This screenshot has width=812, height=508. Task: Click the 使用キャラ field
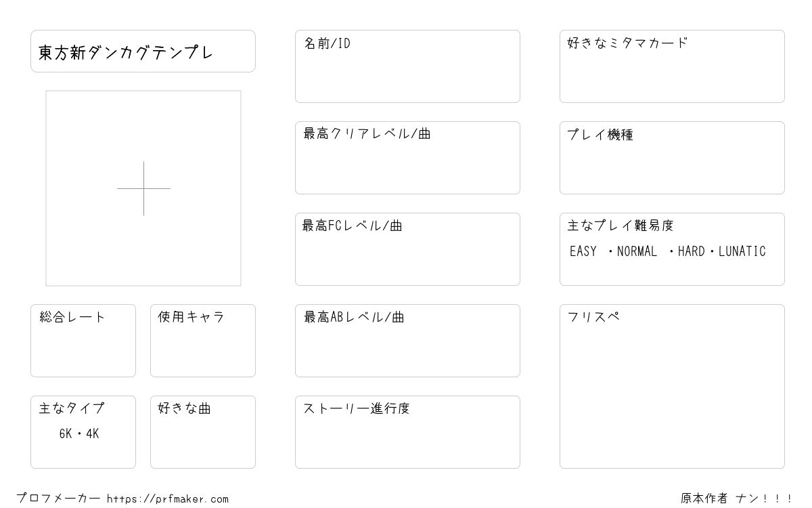(x=203, y=341)
